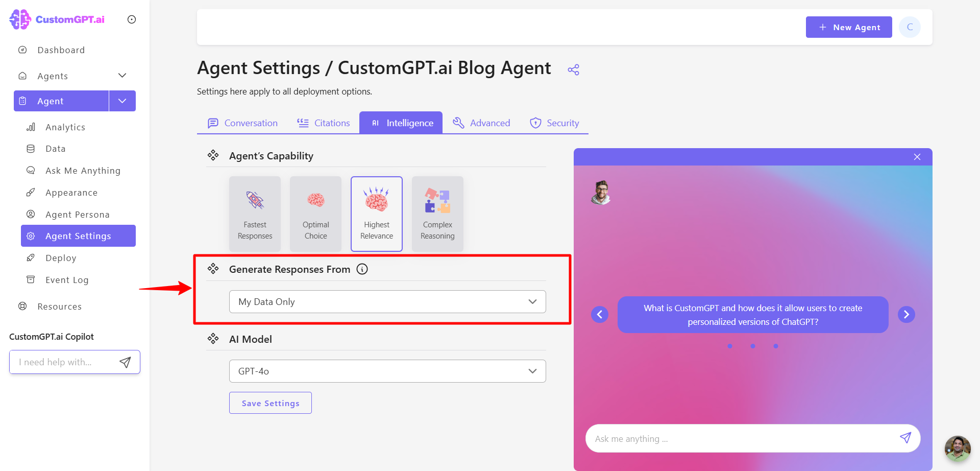Image resolution: width=980 pixels, height=471 pixels.
Task: Click the icon beside the Agent's Capability heading
Action: (213, 155)
